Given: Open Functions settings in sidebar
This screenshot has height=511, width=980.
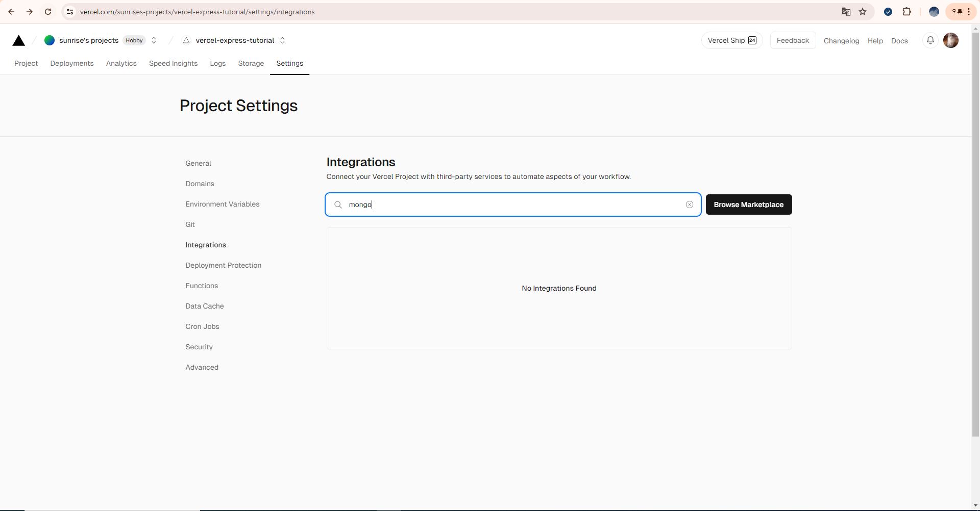Looking at the screenshot, I should 202,286.
